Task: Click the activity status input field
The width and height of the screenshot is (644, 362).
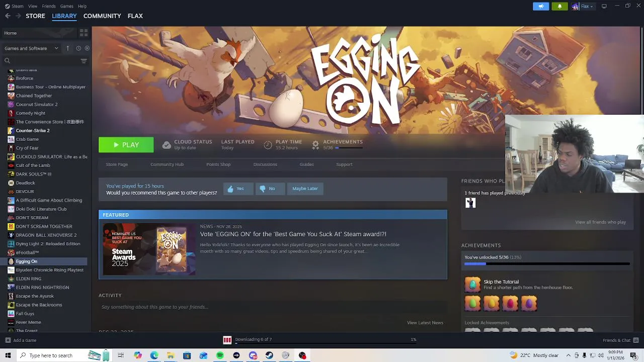Action: click(273, 307)
